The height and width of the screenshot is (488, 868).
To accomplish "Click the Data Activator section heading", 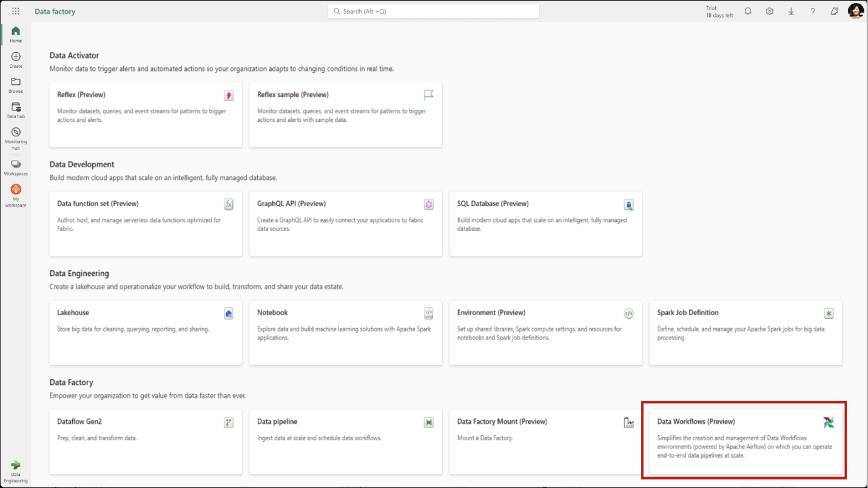I will (x=74, y=55).
